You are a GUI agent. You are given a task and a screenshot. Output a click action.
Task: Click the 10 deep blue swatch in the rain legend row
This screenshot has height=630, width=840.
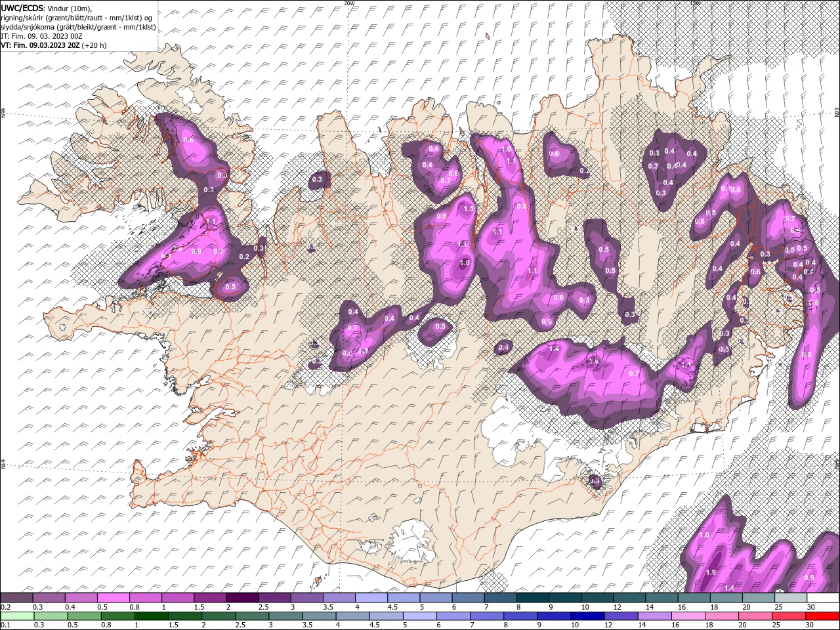pyautogui.click(x=587, y=616)
